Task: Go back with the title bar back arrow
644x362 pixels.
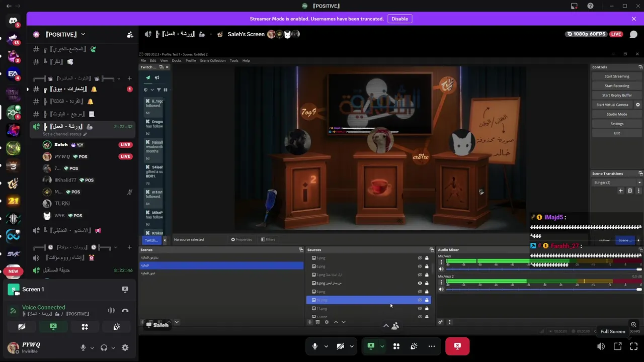Action: [9, 6]
